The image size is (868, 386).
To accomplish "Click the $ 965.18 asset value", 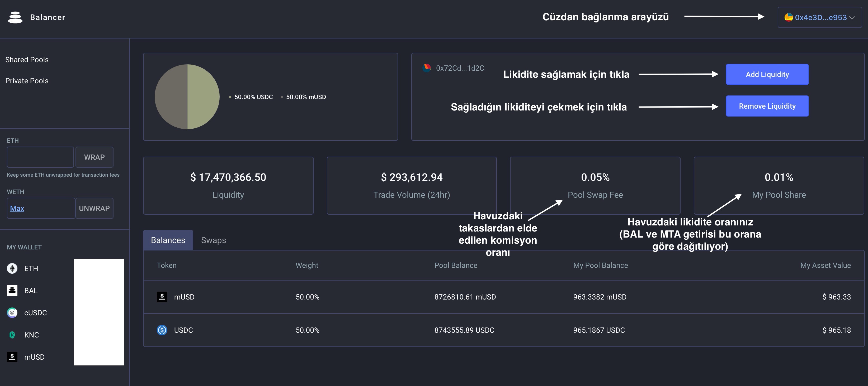I will [837, 330].
